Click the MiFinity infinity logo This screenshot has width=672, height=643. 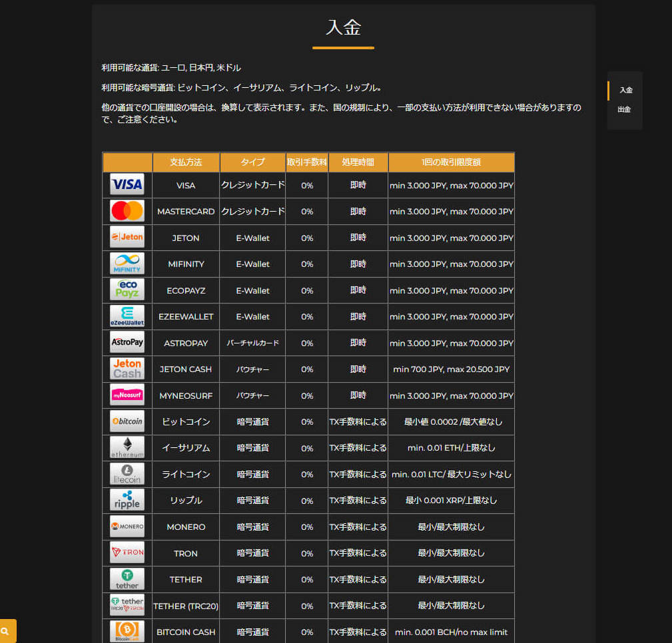(127, 264)
